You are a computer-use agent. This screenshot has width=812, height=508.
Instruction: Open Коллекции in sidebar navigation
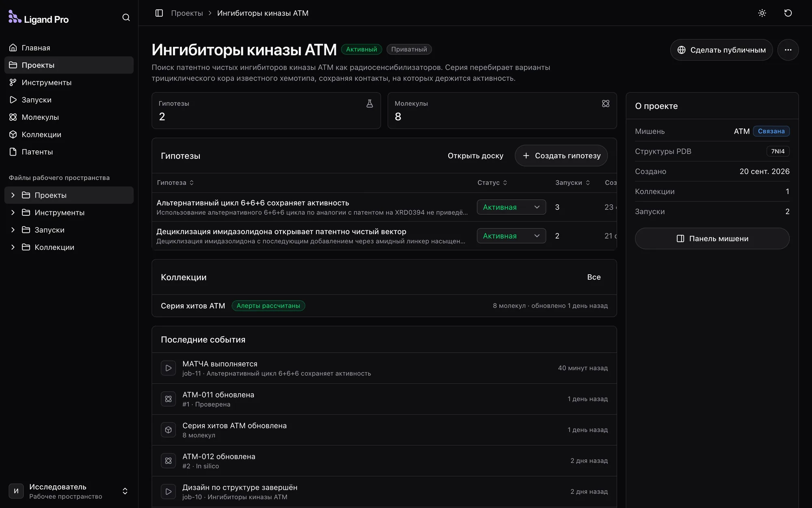[69, 135]
